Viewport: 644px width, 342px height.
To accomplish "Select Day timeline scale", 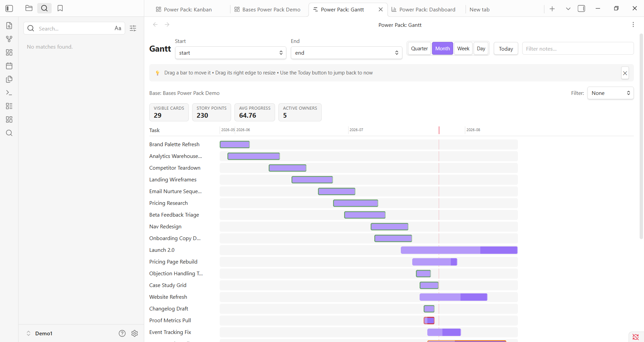I will pos(481,49).
